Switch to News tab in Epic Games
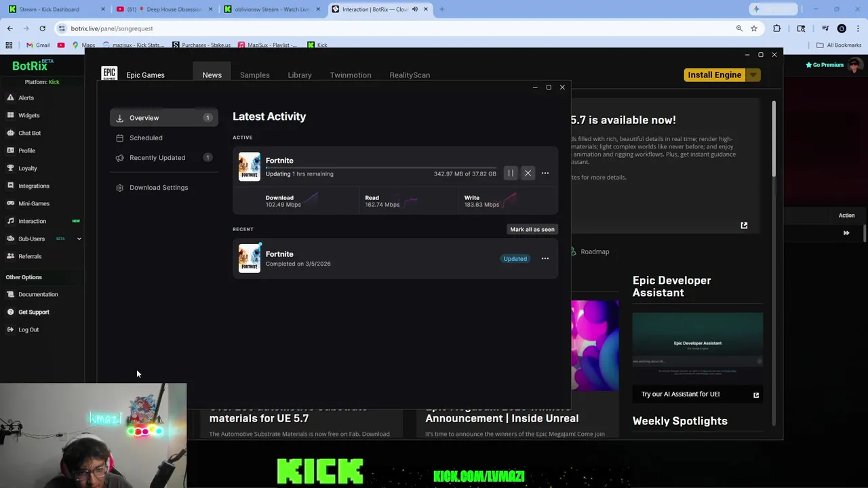868x488 pixels. click(x=212, y=75)
